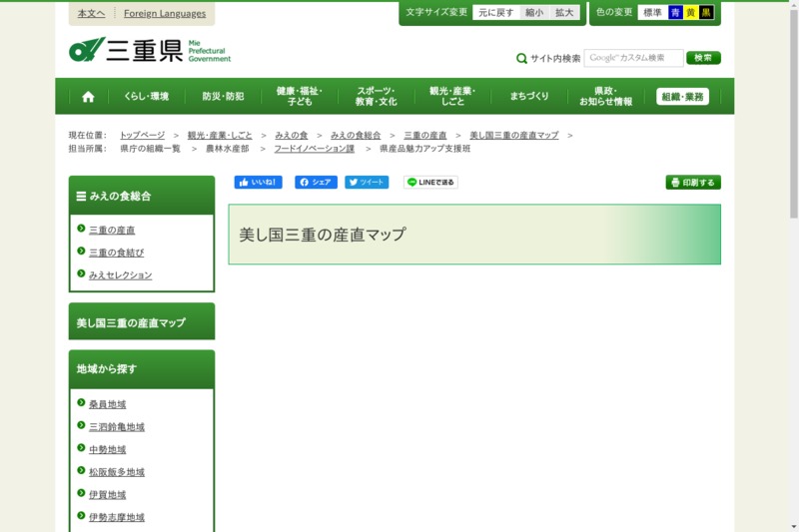
Task: Switch to the yellow 黄 color scheme
Action: [x=690, y=13]
